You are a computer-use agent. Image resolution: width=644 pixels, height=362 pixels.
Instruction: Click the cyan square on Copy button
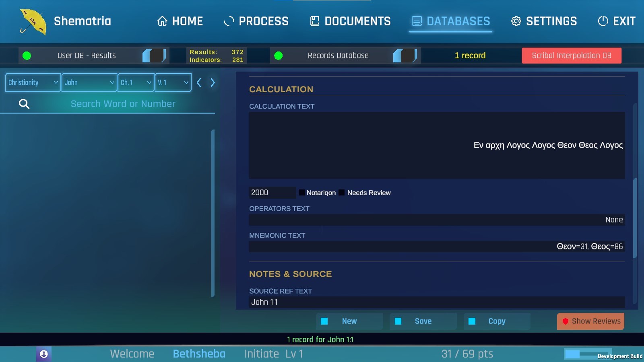[472, 321]
